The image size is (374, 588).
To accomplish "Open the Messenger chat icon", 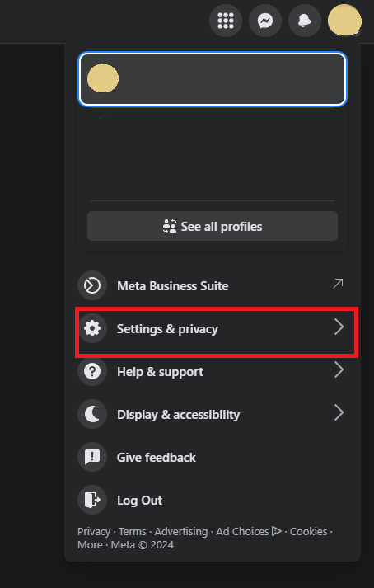I will pos(265,21).
